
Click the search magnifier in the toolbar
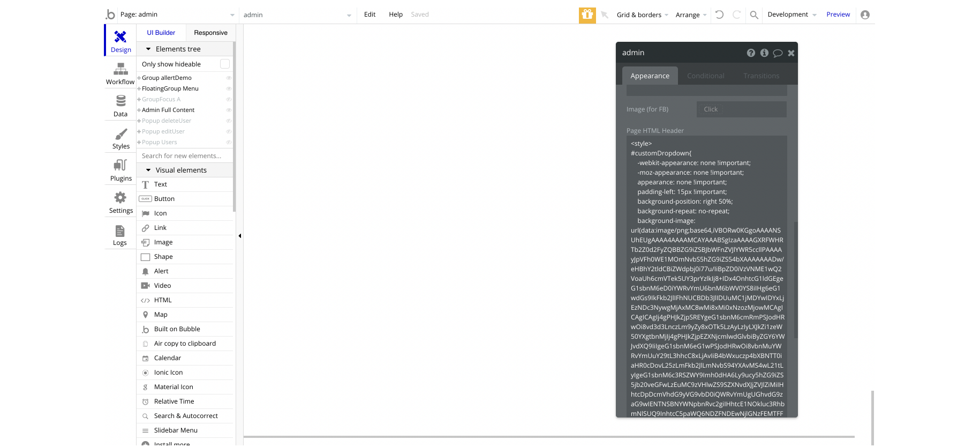point(754,15)
